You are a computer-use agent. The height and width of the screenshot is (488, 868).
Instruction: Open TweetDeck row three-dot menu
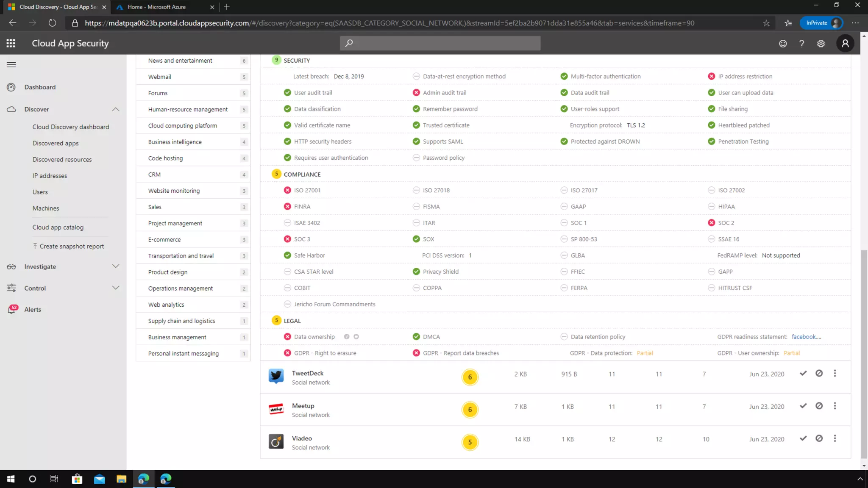835,373
